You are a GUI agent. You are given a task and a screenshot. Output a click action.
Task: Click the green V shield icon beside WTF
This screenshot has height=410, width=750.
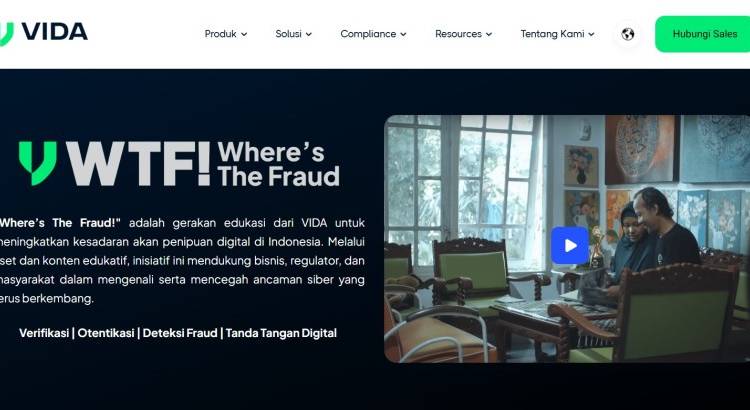point(38,163)
